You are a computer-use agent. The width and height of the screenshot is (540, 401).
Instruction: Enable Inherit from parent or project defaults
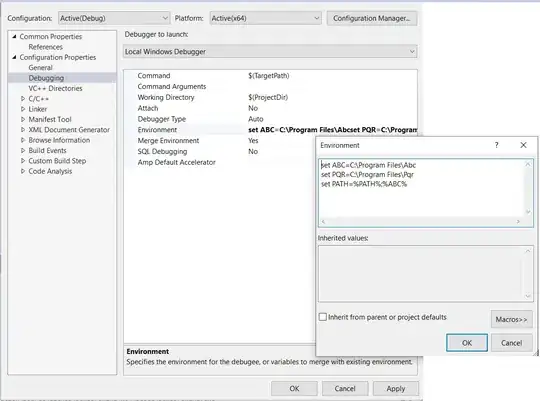point(323,317)
